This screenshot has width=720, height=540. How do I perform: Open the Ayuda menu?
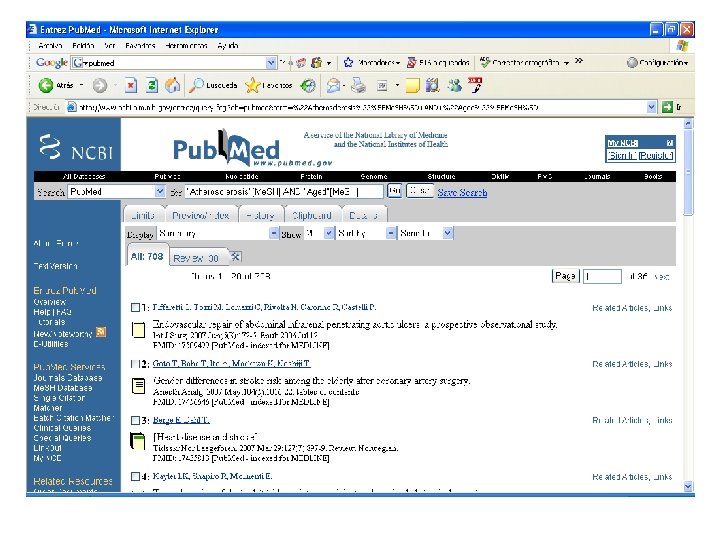(228, 45)
